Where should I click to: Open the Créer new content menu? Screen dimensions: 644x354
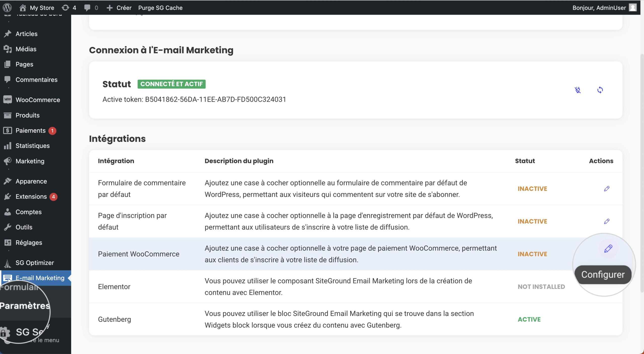(119, 8)
